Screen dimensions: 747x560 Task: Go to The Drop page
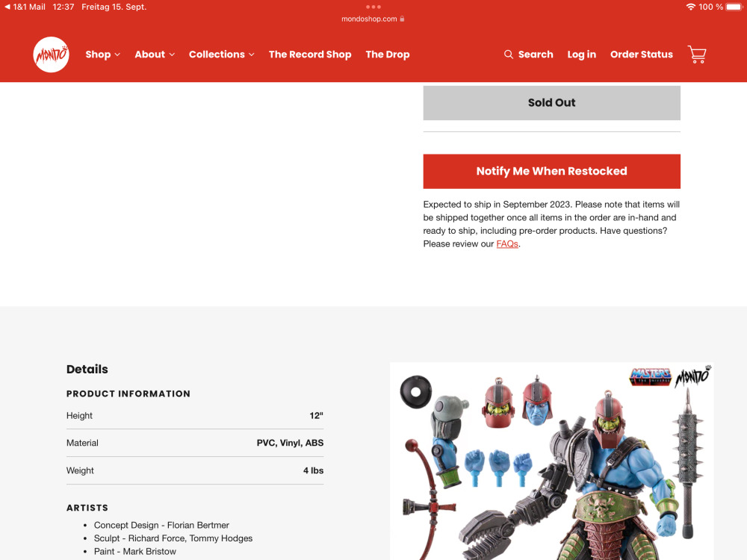point(388,55)
